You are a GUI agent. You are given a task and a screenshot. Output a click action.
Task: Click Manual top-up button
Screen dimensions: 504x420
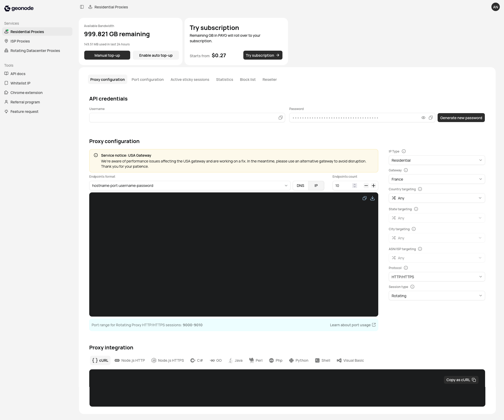point(107,55)
